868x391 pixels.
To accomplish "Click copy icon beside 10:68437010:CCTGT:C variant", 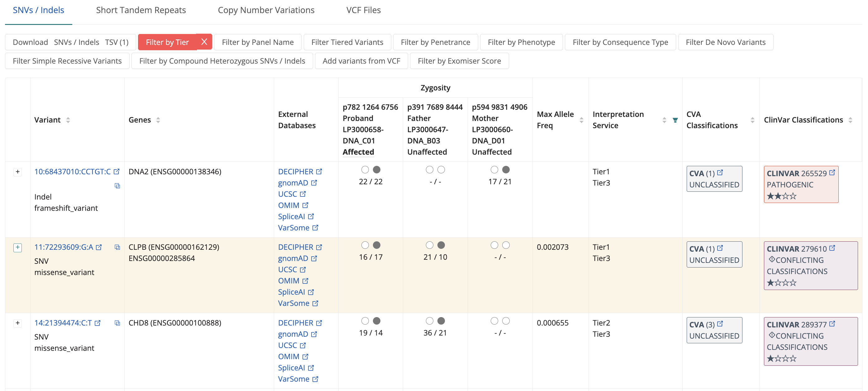I will coord(117,186).
